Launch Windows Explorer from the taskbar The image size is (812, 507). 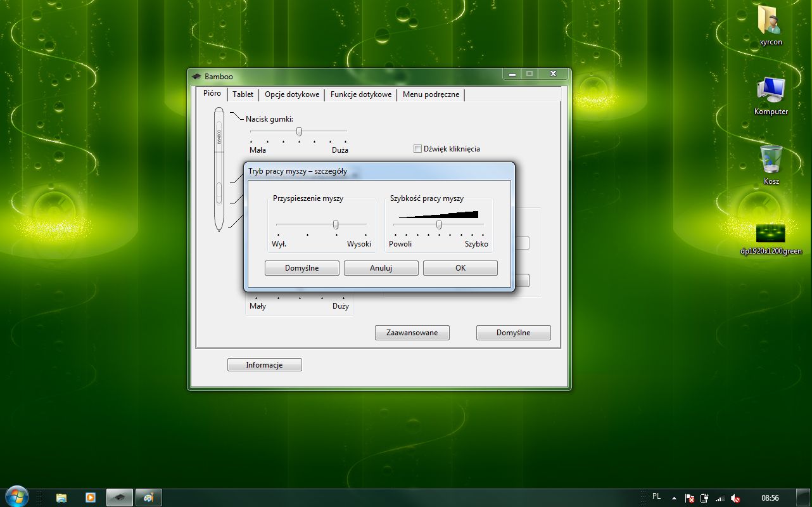(x=61, y=497)
